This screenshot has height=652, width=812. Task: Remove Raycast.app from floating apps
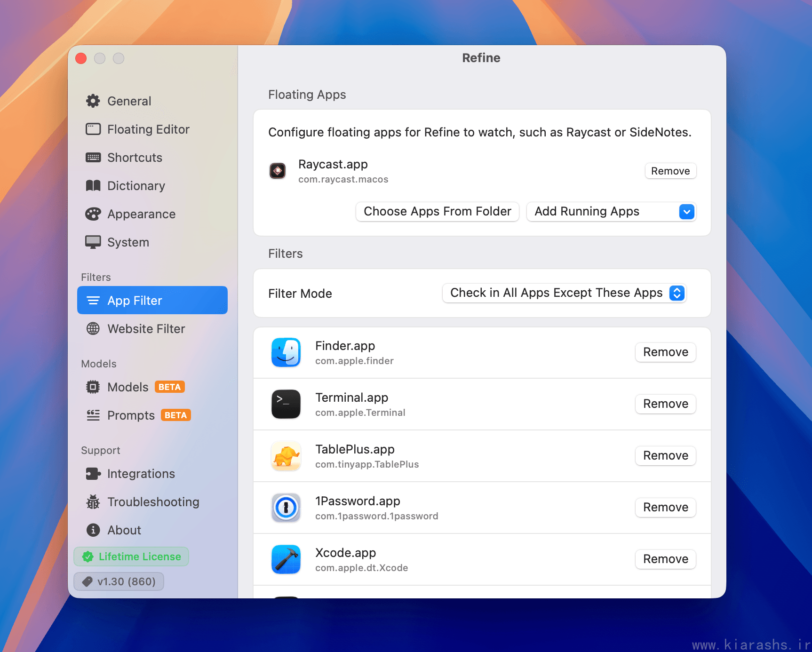point(670,171)
